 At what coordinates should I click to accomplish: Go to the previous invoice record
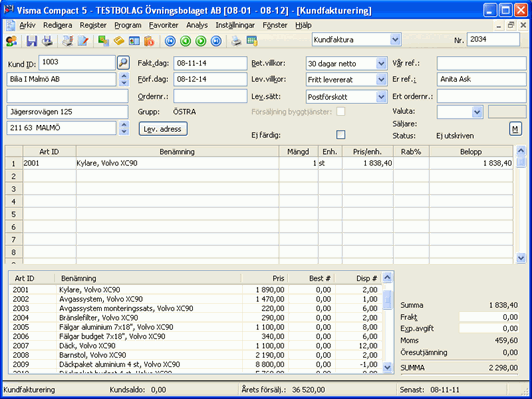coord(185,41)
